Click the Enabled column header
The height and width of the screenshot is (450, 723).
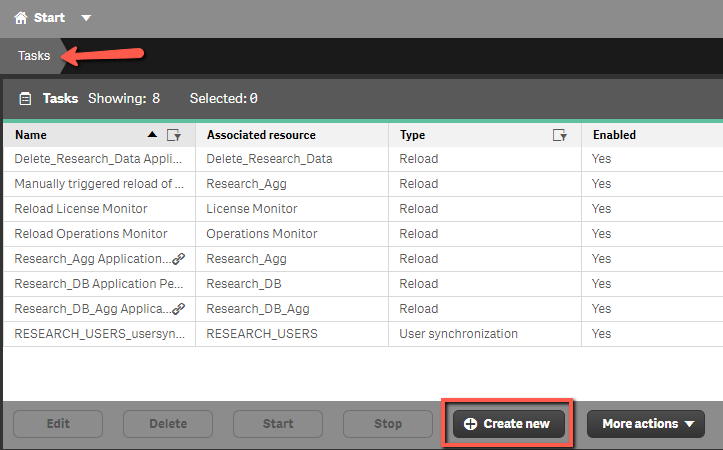pos(614,135)
